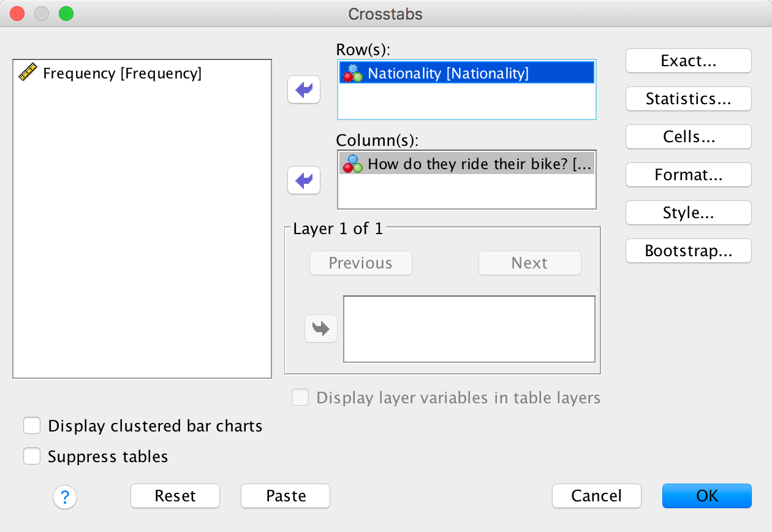Click the nominal icon beside Nationality

coord(352,74)
